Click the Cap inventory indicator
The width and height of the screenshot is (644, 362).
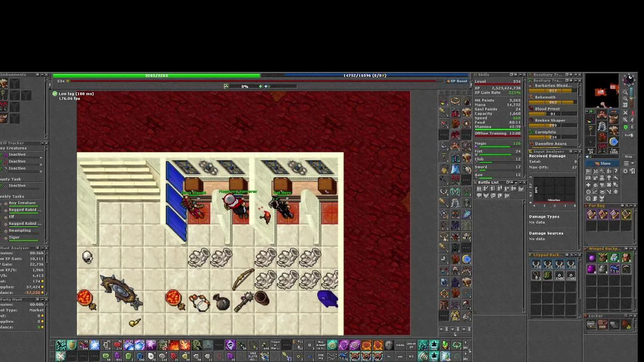(x=613, y=151)
